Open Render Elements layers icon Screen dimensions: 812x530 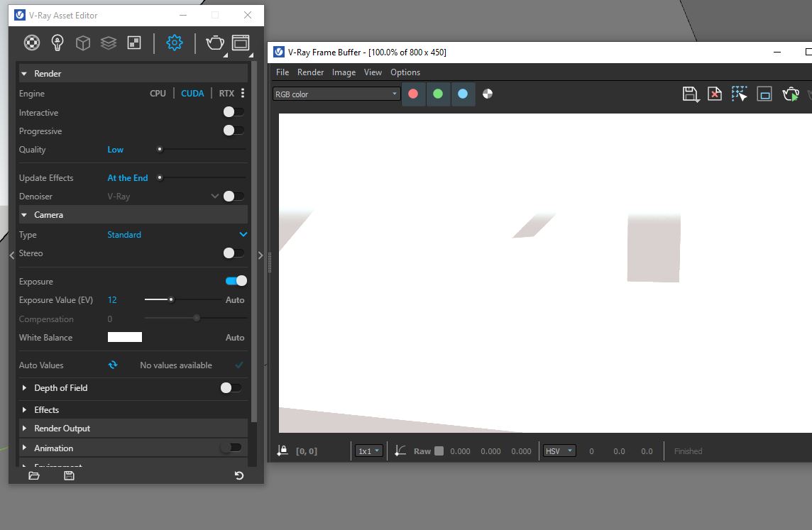point(108,43)
